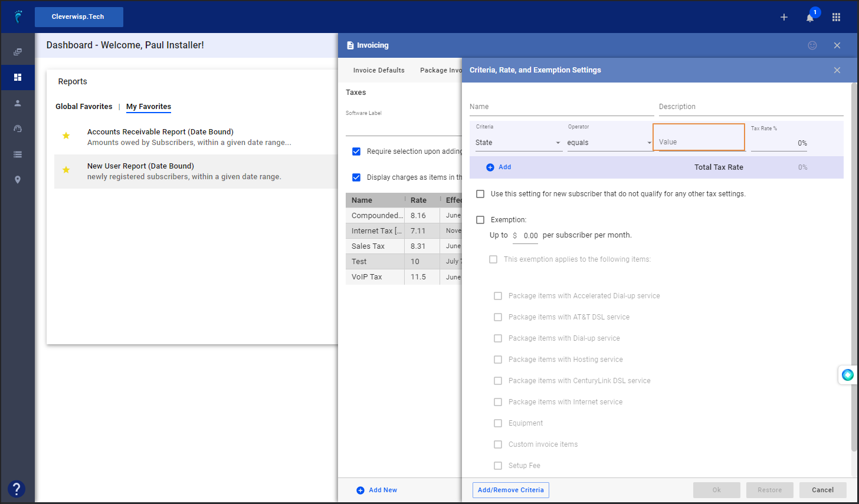The height and width of the screenshot is (504, 859).
Task: Check the This exemption applies to the following items box
Action: pos(493,259)
